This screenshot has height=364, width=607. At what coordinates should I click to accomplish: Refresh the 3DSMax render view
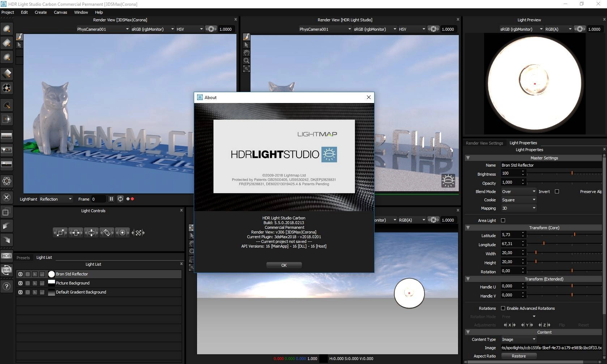pos(120,199)
